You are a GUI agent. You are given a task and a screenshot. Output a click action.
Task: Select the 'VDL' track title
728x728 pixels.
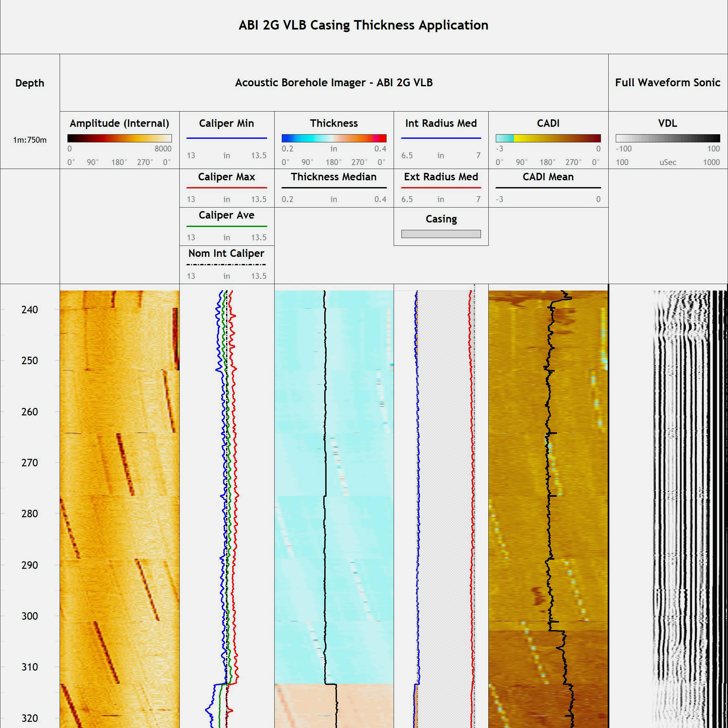[668, 123]
